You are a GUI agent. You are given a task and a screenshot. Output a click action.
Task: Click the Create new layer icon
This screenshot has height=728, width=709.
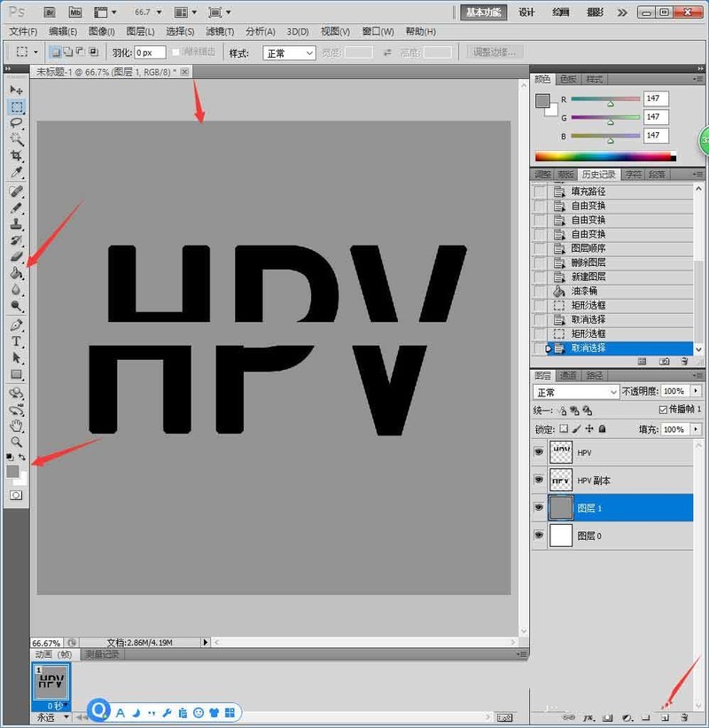(x=665, y=718)
